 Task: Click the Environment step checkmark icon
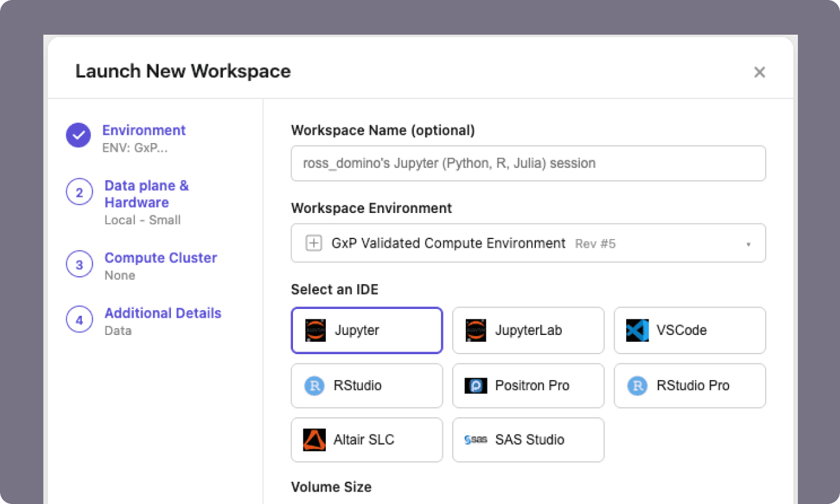point(79,135)
